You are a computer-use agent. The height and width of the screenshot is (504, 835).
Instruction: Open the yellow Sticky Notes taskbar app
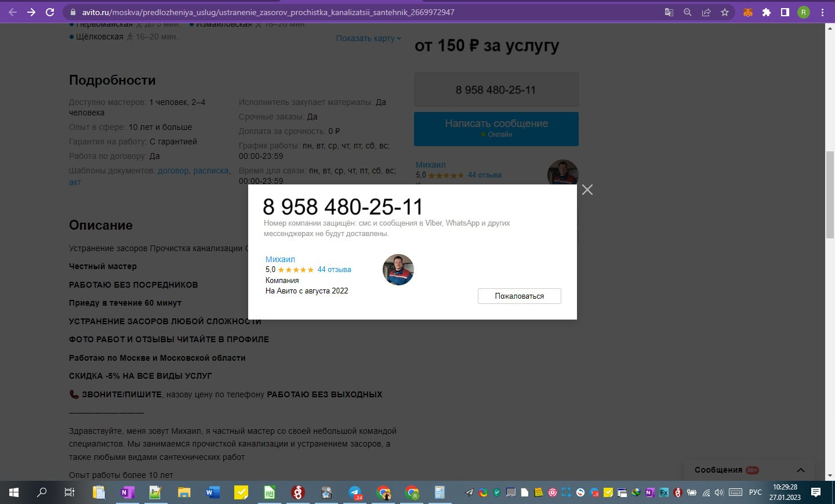click(x=241, y=492)
